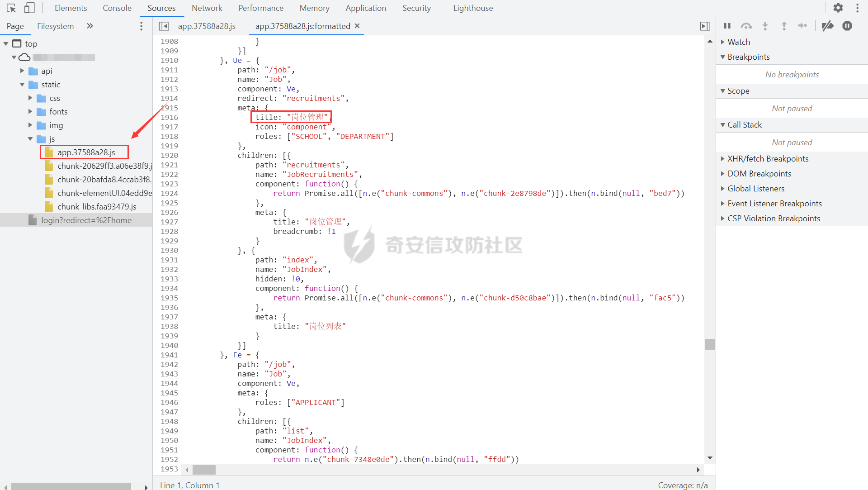Open the DevTools three-dot customize menu
Image resolution: width=868 pixels, height=490 pixels.
tap(857, 8)
